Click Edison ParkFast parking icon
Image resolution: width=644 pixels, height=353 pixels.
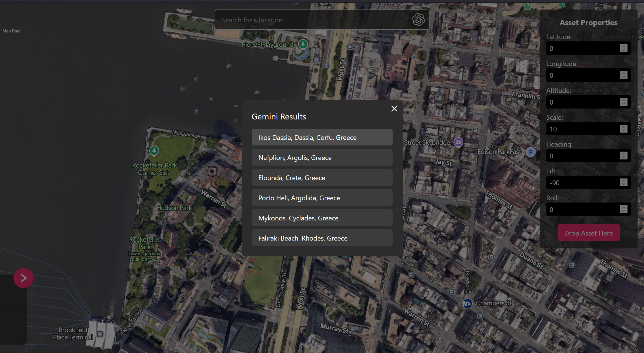(530, 152)
